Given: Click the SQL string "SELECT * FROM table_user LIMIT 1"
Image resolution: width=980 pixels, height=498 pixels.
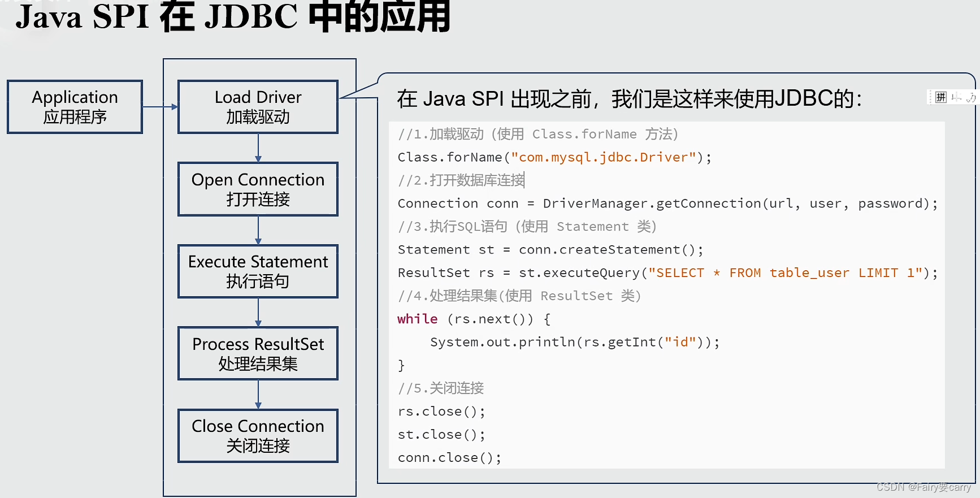Looking at the screenshot, I should [785, 273].
